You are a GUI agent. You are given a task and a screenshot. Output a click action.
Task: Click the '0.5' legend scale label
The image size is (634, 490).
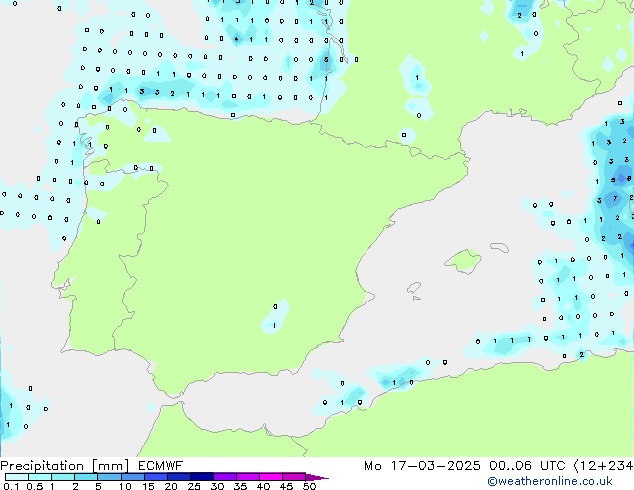click(x=34, y=486)
